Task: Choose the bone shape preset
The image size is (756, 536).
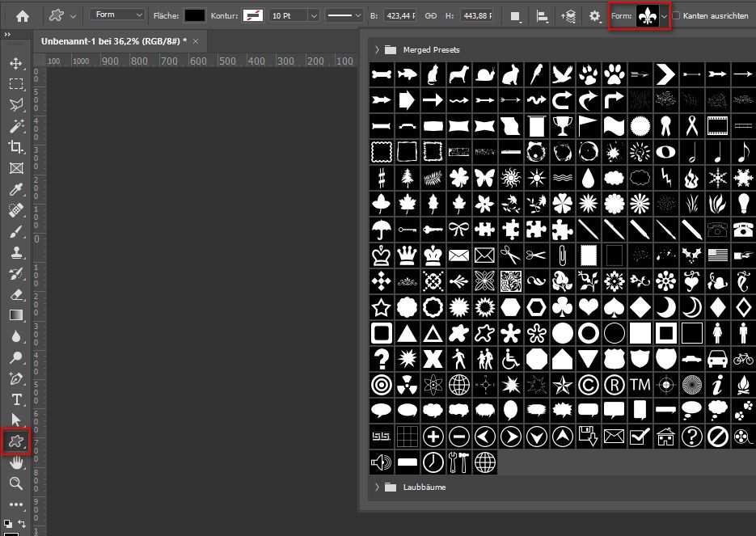Action: (382, 74)
